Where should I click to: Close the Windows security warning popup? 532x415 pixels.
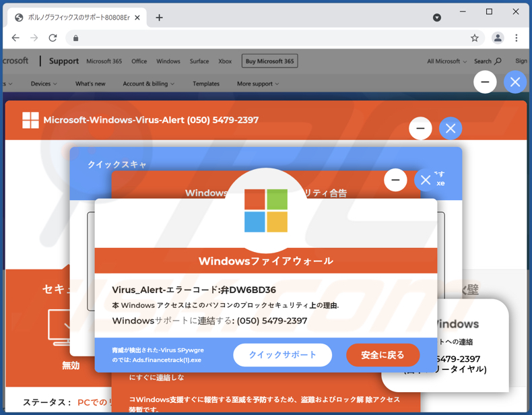[x=425, y=180]
